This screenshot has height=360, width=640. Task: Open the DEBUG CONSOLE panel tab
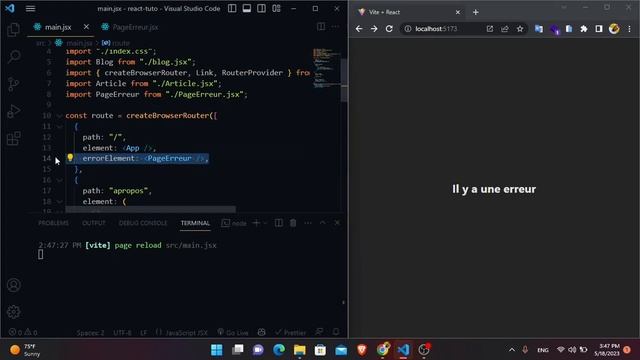tap(143, 223)
